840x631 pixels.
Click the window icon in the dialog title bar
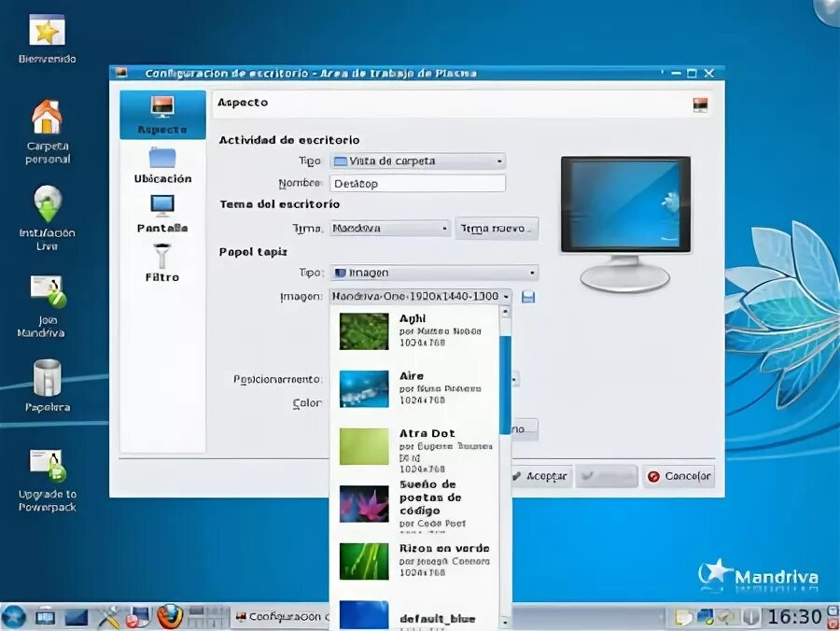tap(121, 73)
